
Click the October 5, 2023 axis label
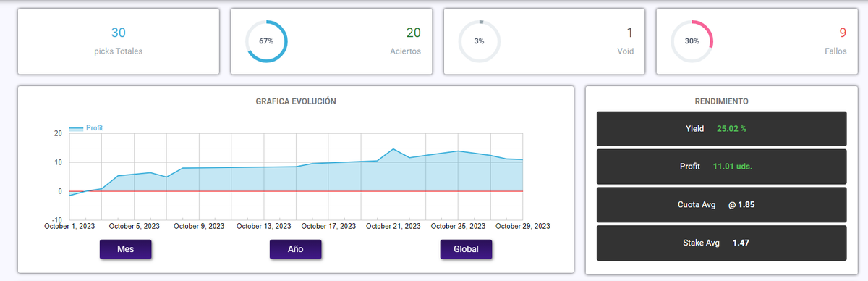point(134,227)
